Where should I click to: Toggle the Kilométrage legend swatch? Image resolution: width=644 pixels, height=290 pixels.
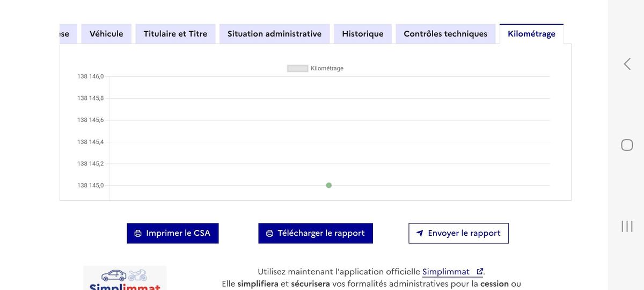[x=298, y=68]
